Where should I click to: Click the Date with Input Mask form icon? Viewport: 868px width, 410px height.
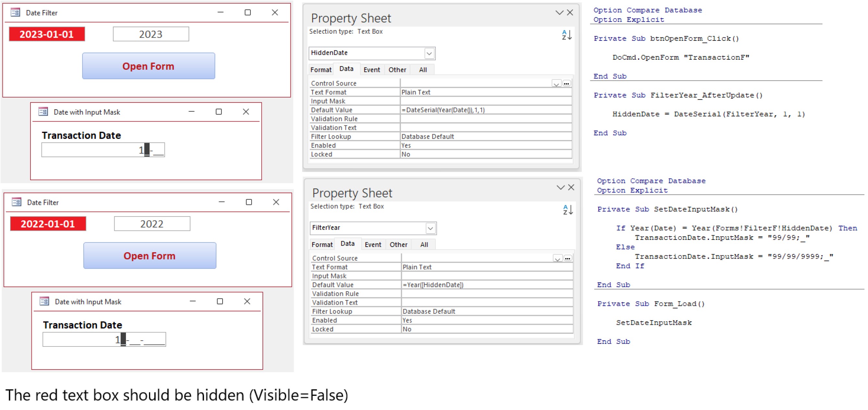tap(43, 112)
